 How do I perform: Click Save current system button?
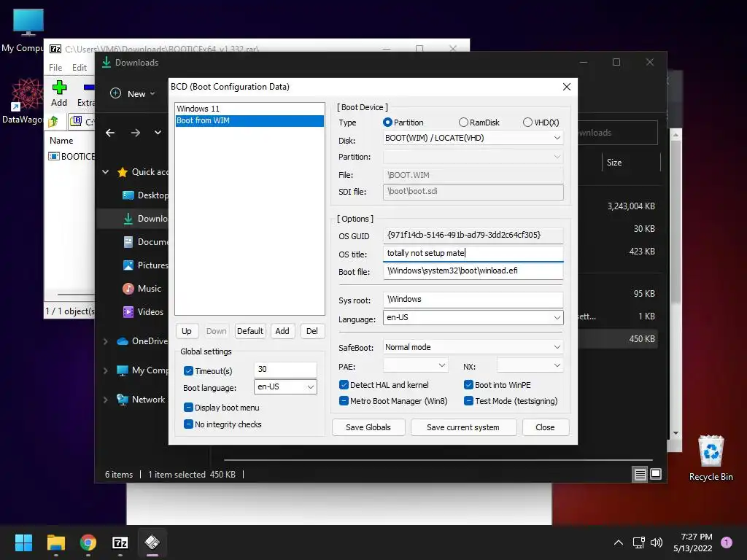click(463, 427)
